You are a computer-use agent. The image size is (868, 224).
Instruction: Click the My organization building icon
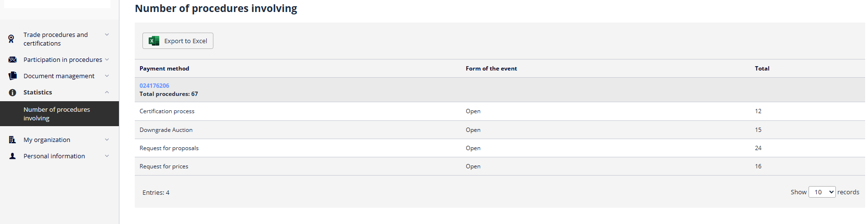[x=12, y=140]
